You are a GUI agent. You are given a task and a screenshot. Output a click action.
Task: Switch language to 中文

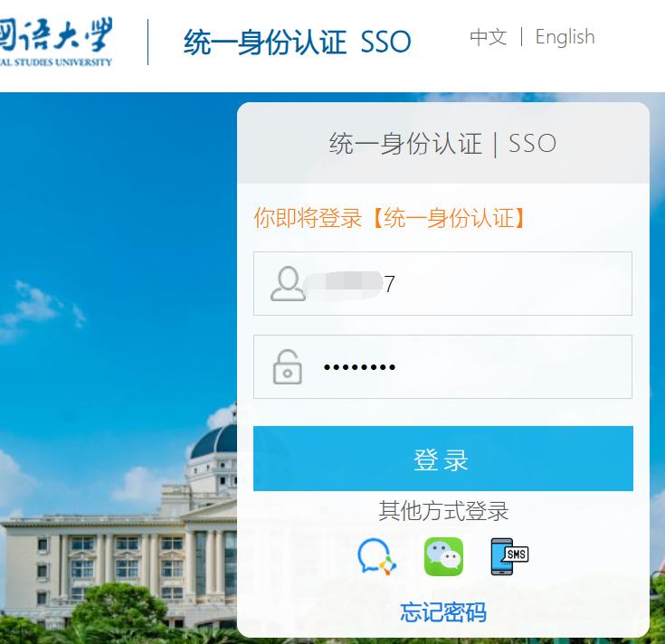click(x=489, y=37)
